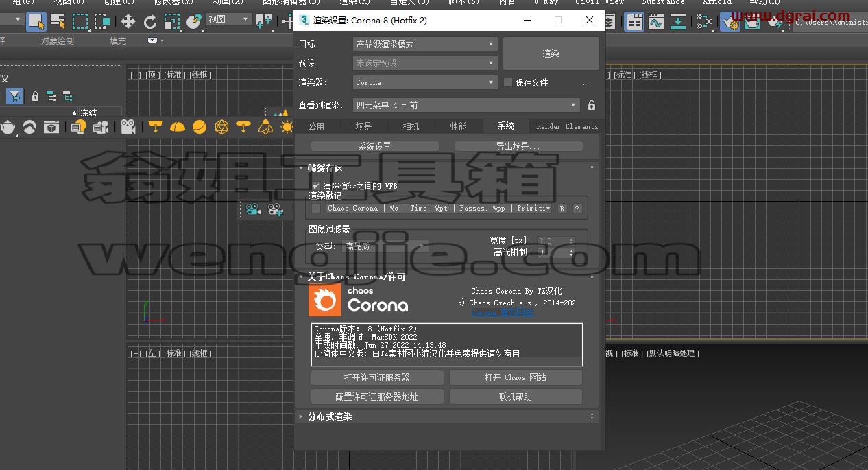Switch to the 场景 tab
This screenshot has width=868, height=470.
click(x=364, y=126)
